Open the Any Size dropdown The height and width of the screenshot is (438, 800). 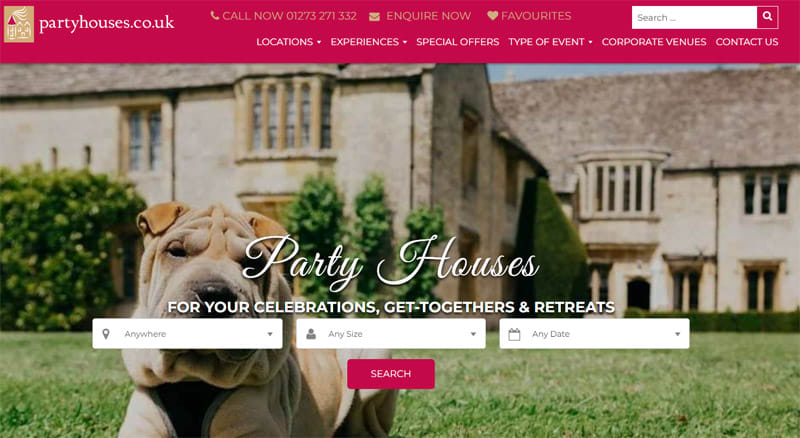391,334
